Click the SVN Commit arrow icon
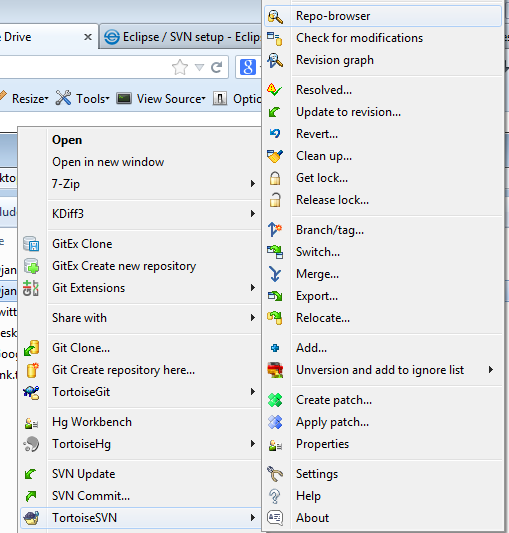Viewport: 509px width, 533px height. click(x=31, y=496)
